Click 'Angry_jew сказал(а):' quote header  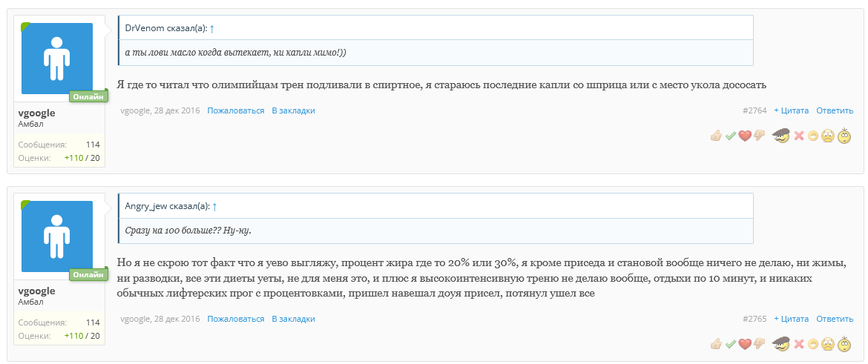[168, 206]
